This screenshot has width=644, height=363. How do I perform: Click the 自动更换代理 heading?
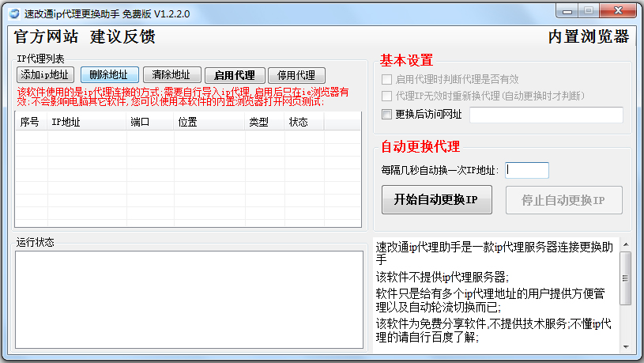(420, 146)
